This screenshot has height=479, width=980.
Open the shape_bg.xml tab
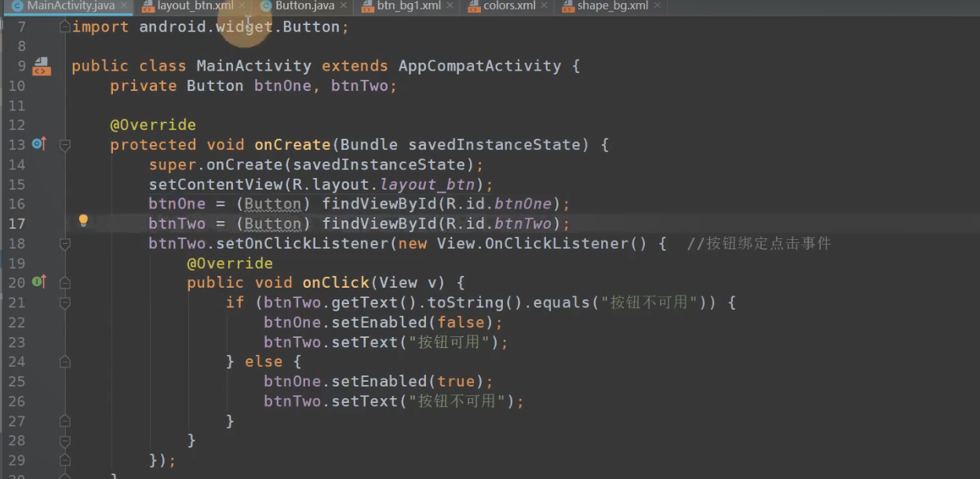(x=613, y=5)
